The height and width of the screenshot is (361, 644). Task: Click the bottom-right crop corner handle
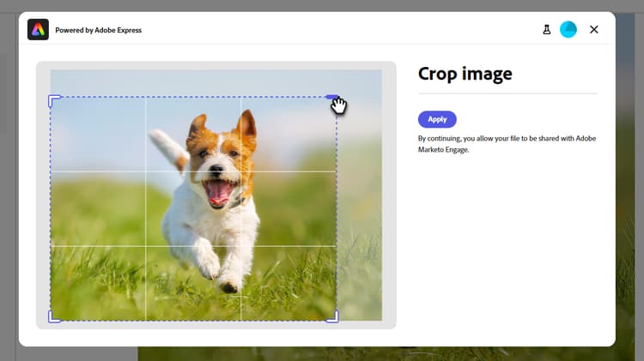point(333,317)
